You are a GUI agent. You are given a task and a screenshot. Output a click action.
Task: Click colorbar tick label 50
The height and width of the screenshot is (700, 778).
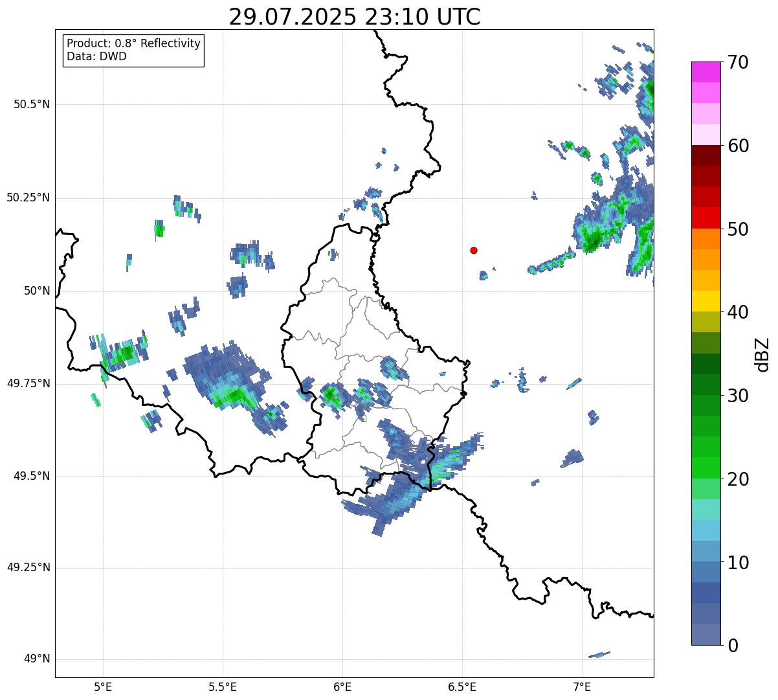[x=738, y=229]
